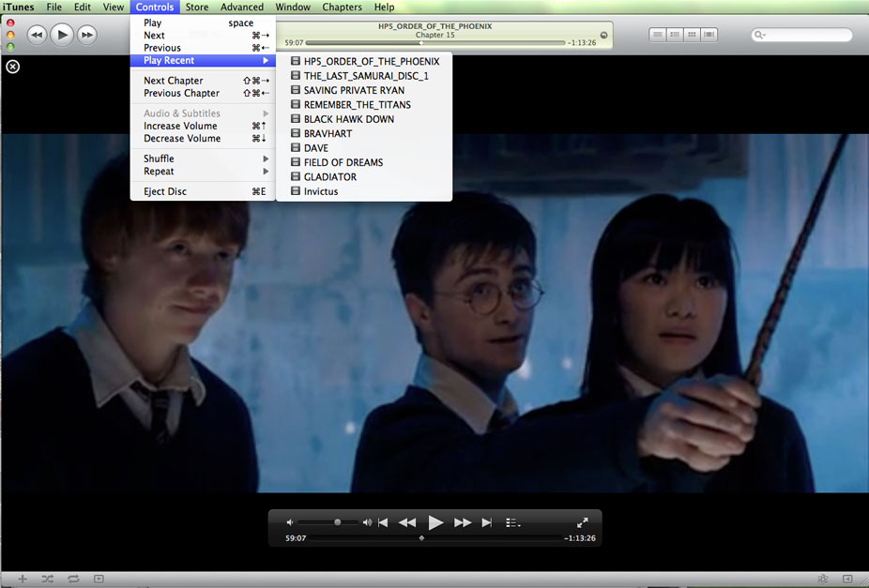This screenshot has width=869, height=588.
Task: Toggle the sidebar button at bottom right
Action: pos(846,579)
